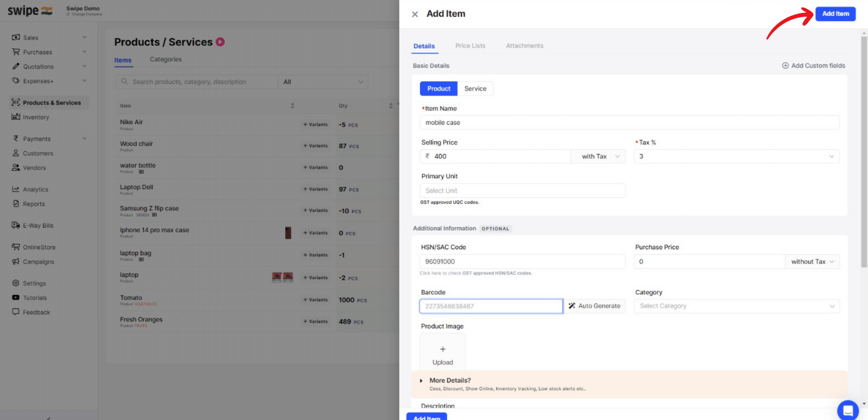Open the Select Category dropdown
The height and width of the screenshot is (420, 868).
click(736, 306)
